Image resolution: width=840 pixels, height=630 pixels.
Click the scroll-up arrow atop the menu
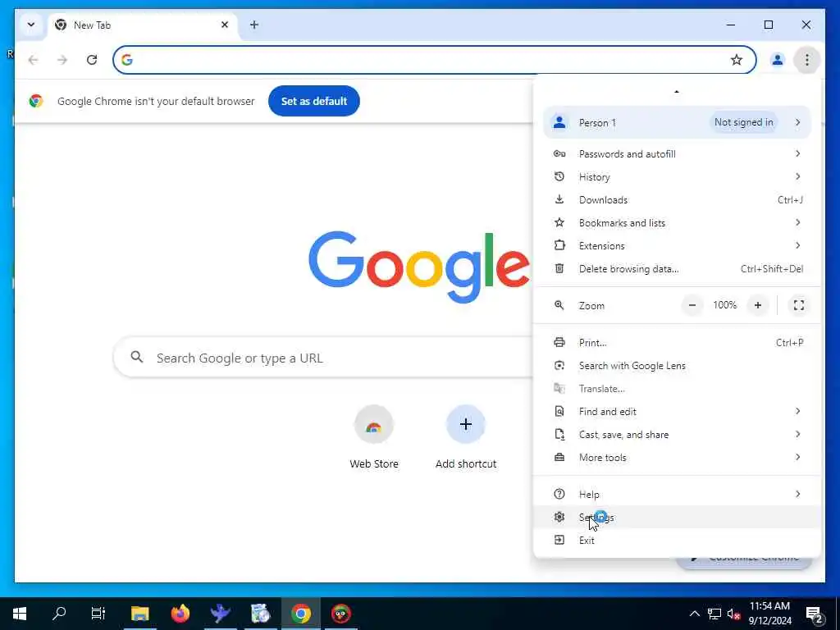tap(677, 92)
